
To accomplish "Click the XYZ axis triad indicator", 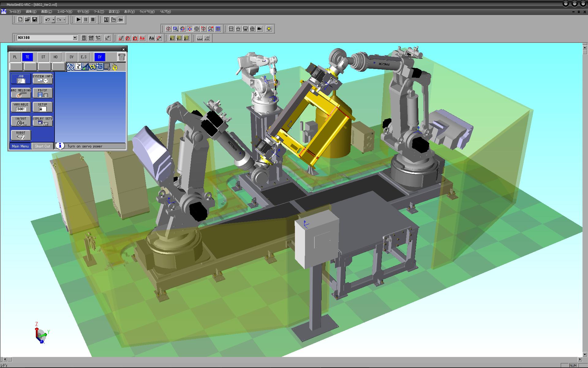I will tap(41, 334).
